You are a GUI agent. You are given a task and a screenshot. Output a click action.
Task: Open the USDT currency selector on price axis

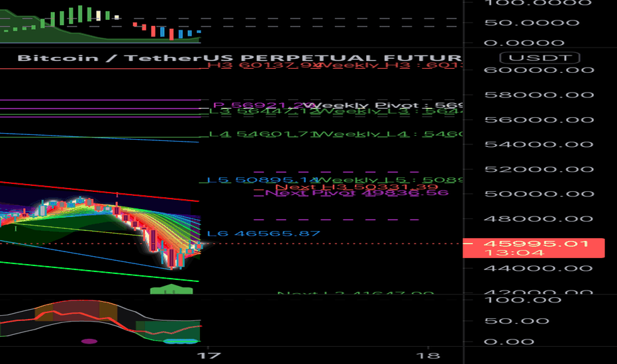pos(540,58)
